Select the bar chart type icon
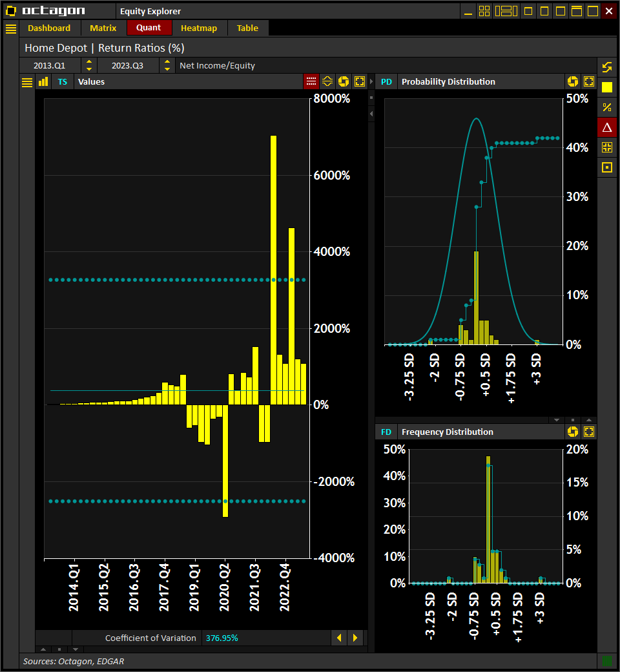The height and width of the screenshot is (672, 620). 43,82
